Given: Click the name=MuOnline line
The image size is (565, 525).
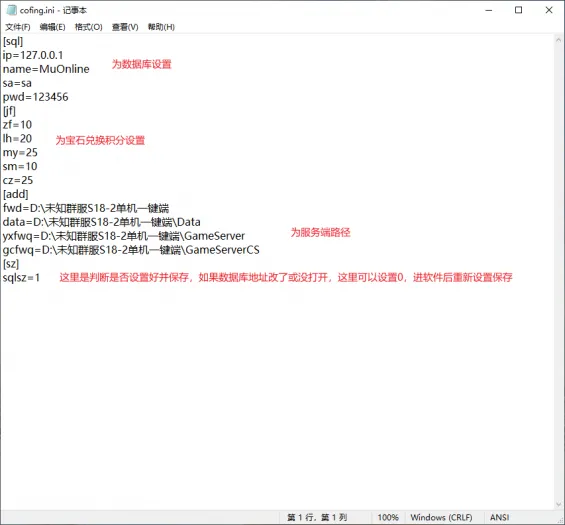Looking at the screenshot, I should (x=46, y=69).
